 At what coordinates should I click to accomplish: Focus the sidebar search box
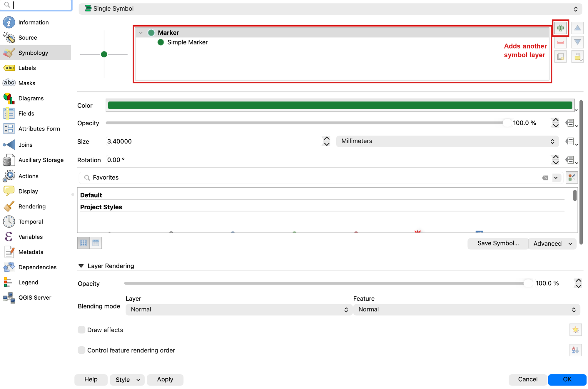click(36, 5)
